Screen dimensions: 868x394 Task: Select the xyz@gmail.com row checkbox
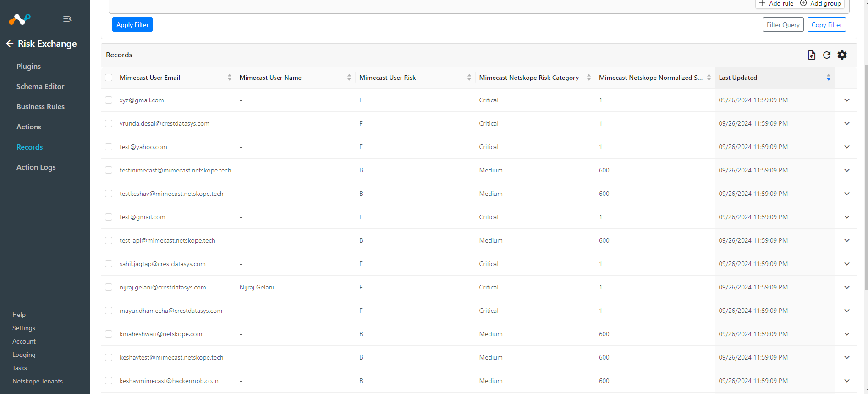[x=109, y=100]
